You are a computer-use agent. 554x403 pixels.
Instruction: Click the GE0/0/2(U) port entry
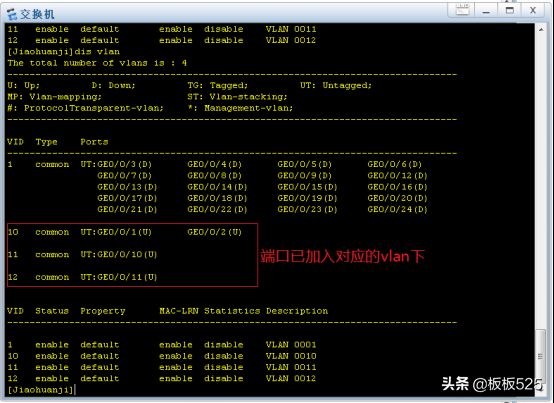(x=214, y=232)
